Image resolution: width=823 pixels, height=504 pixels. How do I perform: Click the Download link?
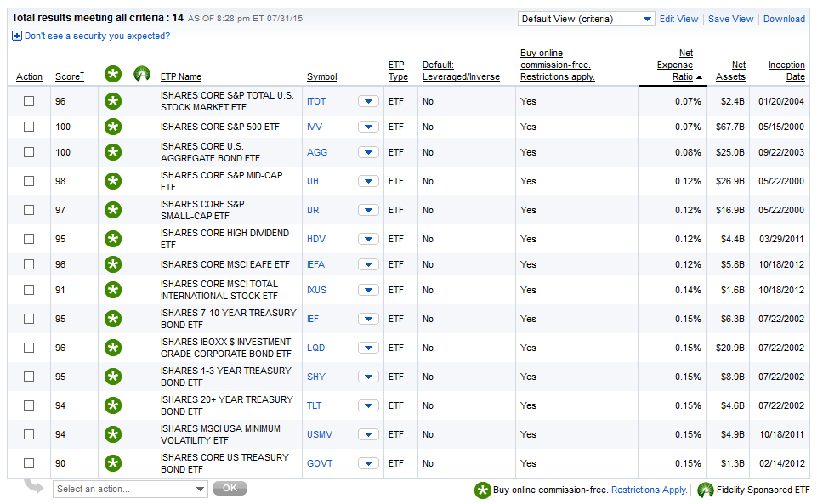click(x=784, y=19)
